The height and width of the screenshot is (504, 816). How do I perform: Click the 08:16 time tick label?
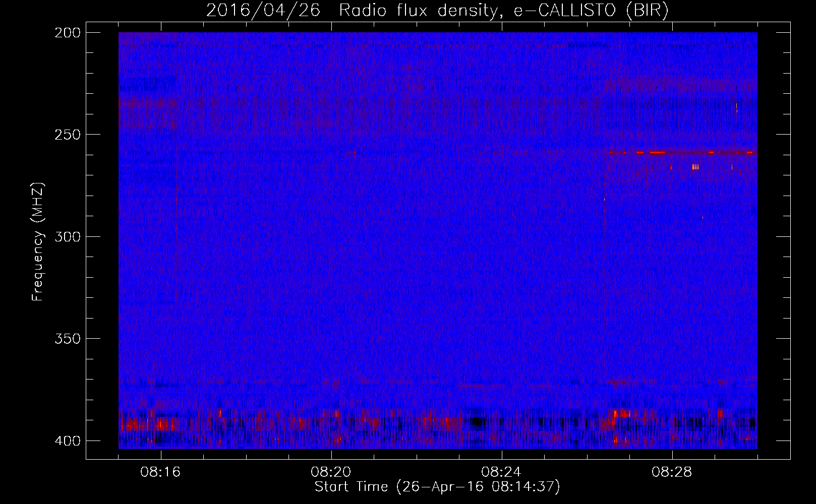point(160,472)
